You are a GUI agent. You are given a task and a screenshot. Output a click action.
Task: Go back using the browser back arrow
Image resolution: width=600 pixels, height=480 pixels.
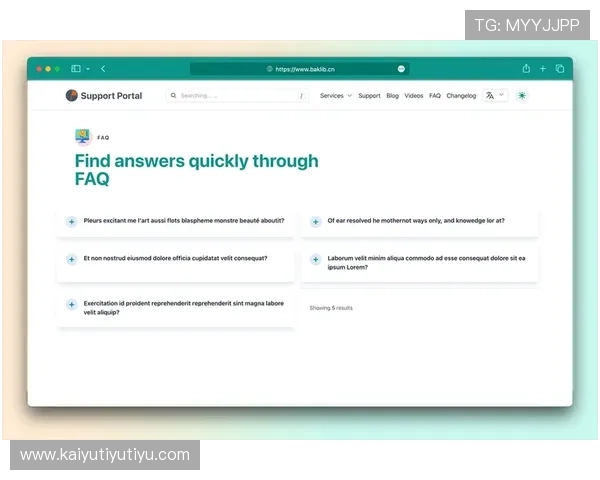pyautogui.click(x=103, y=69)
